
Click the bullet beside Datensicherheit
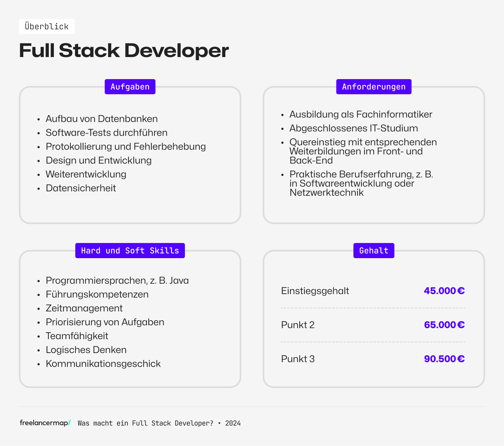[38, 188]
